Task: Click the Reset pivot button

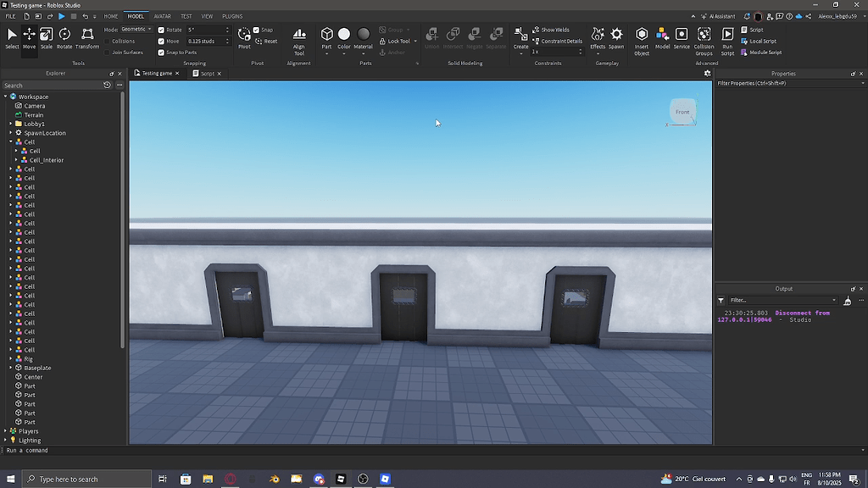Action: coord(267,41)
